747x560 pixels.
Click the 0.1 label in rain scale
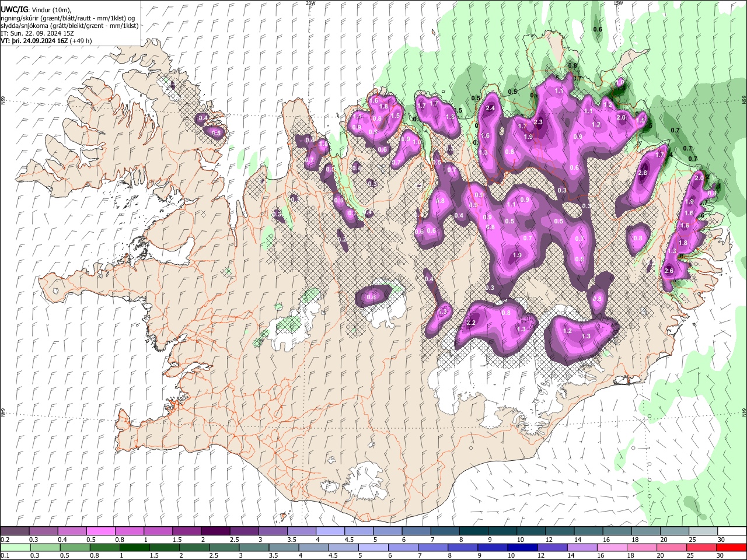pos(4,555)
